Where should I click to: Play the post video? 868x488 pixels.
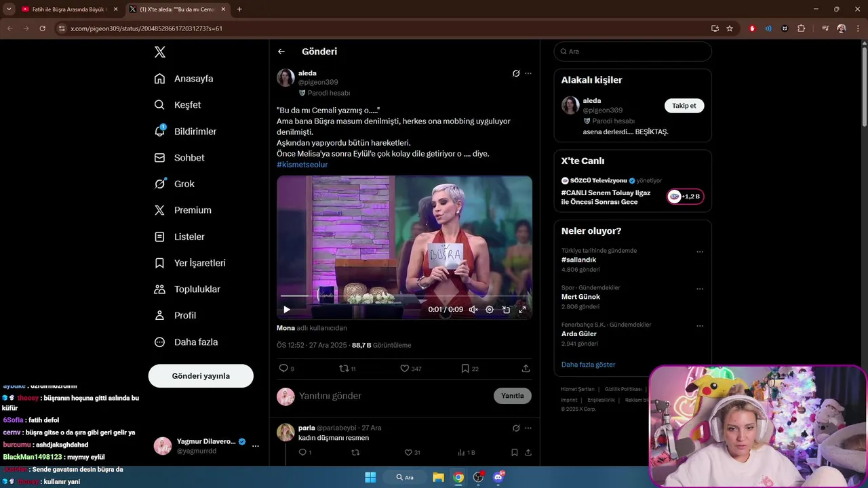(x=287, y=310)
